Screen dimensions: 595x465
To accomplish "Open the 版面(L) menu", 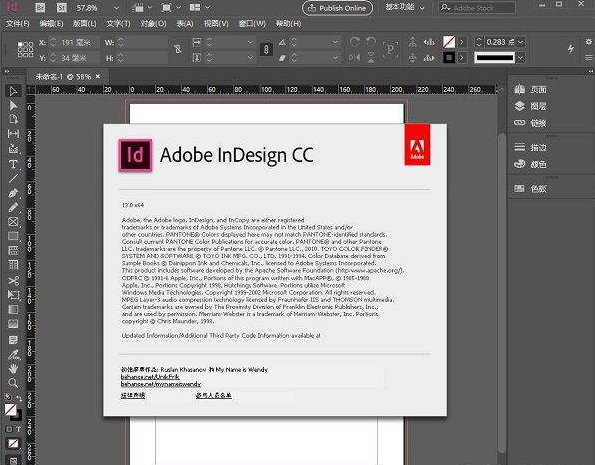I will tap(84, 24).
